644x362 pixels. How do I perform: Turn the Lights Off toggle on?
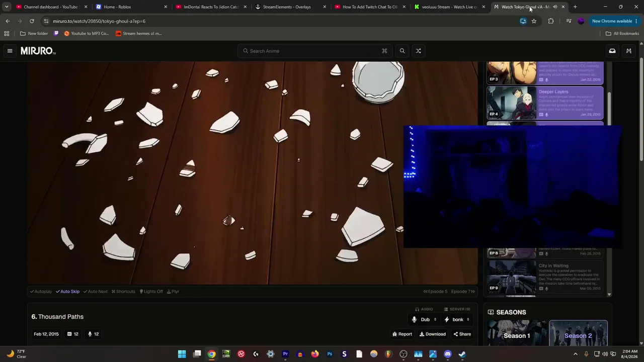[151, 292]
